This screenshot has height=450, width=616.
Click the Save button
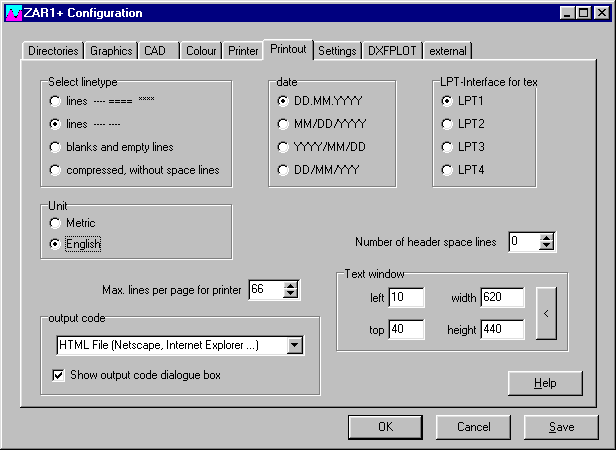pyautogui.click(x=561, y=427)
